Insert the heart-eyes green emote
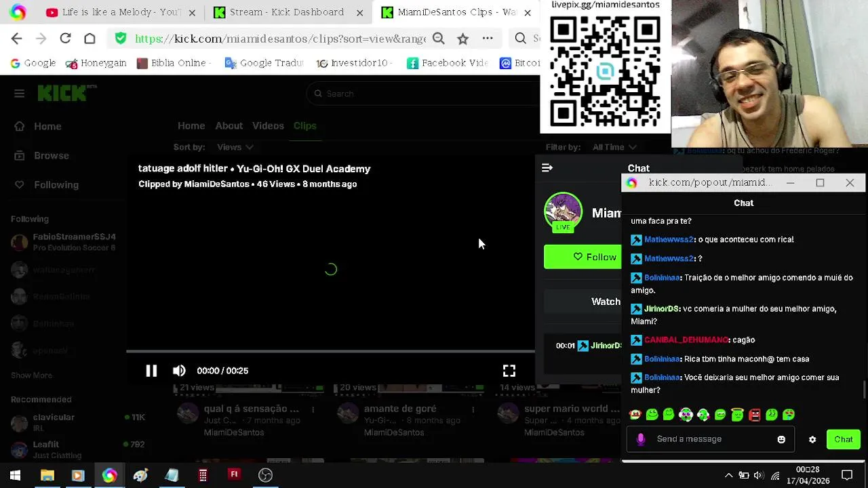The image size is (868, 488). pyautogui.click(x=789, y=415)
